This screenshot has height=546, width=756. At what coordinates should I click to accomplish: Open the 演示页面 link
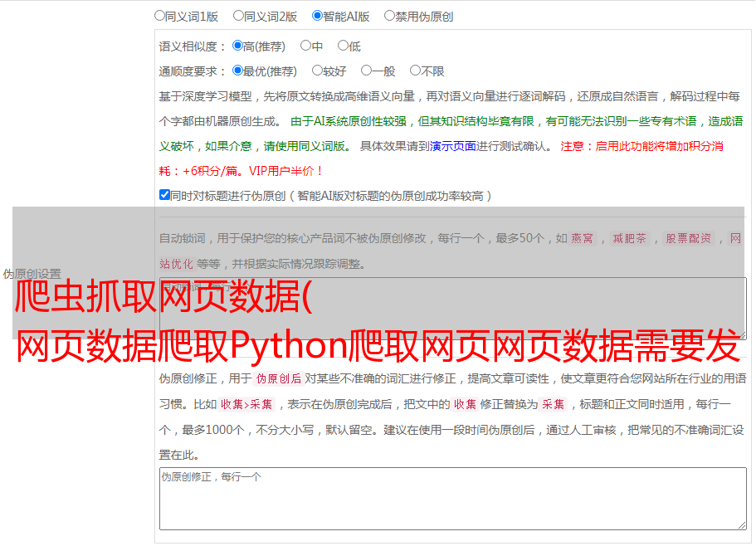click(452, 146)
